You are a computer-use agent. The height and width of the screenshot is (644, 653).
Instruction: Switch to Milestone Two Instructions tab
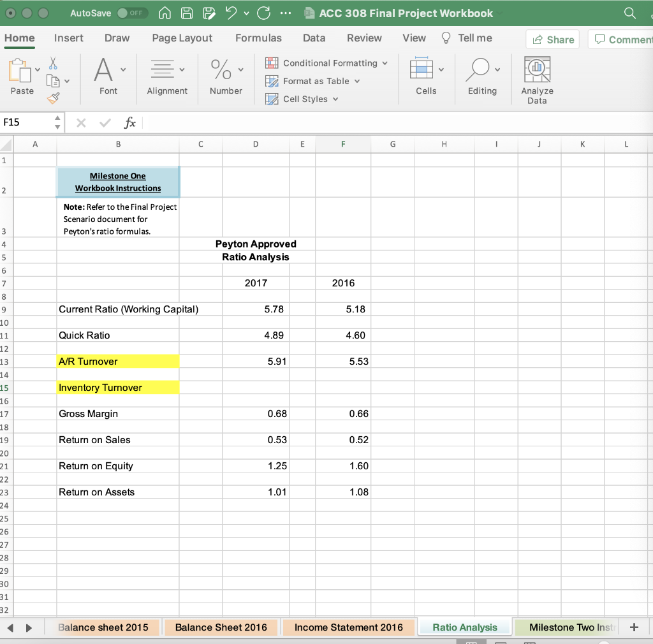(x=567, y=627)
